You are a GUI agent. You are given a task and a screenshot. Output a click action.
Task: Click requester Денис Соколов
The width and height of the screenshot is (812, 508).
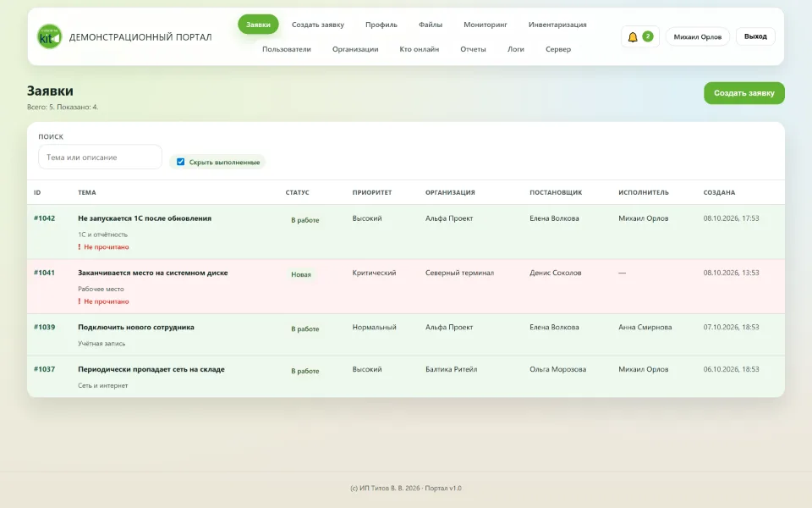[555, 273]
